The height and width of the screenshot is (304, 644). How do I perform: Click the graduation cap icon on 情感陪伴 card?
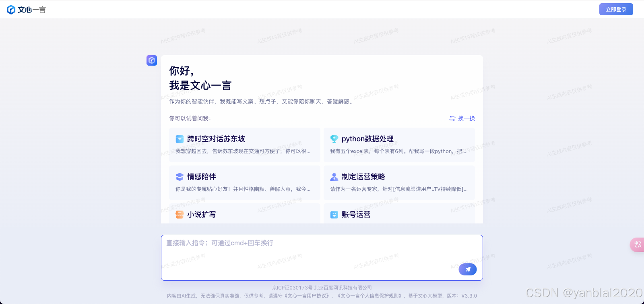pos(180,177)
